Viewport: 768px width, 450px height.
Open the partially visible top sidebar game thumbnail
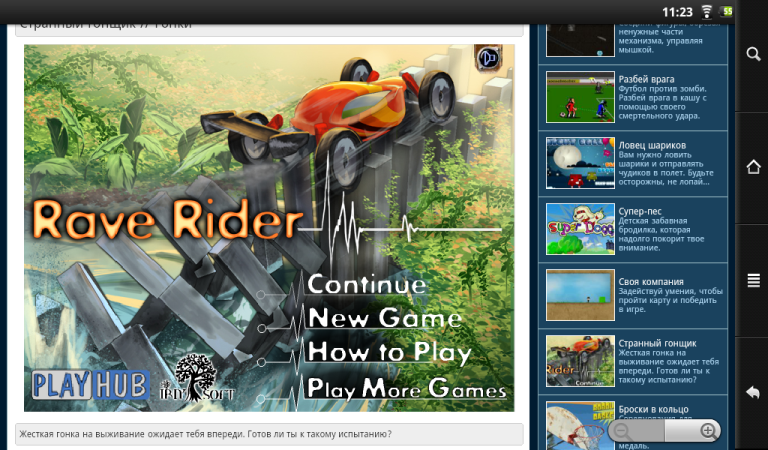580,40
